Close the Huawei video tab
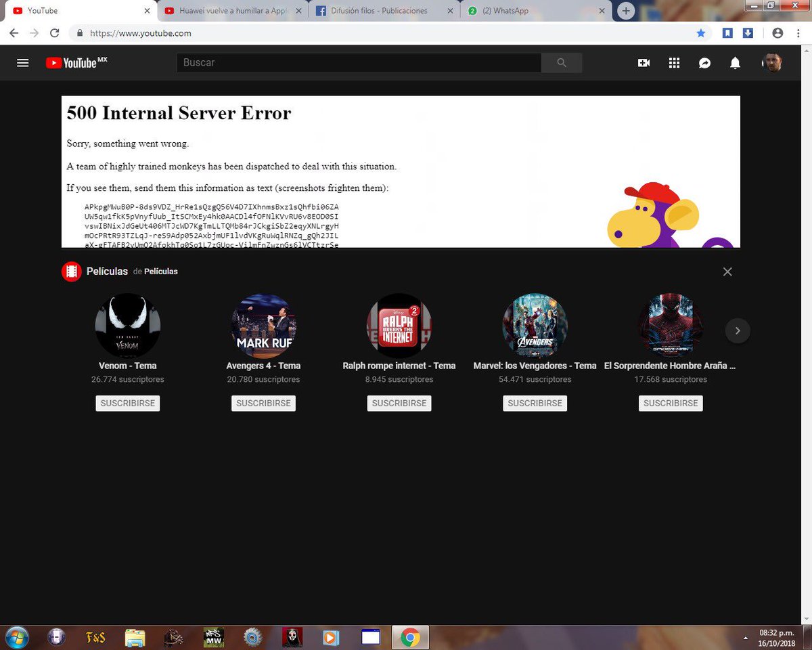 pos(298,11)
